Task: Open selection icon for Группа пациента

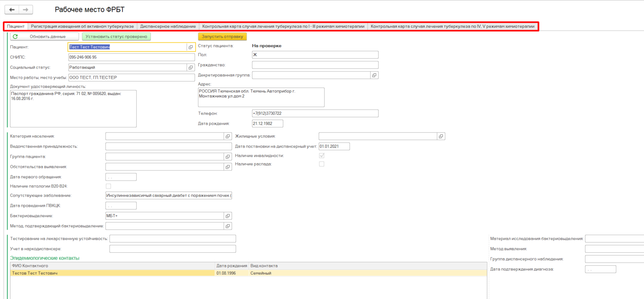Action: (228, 157)
